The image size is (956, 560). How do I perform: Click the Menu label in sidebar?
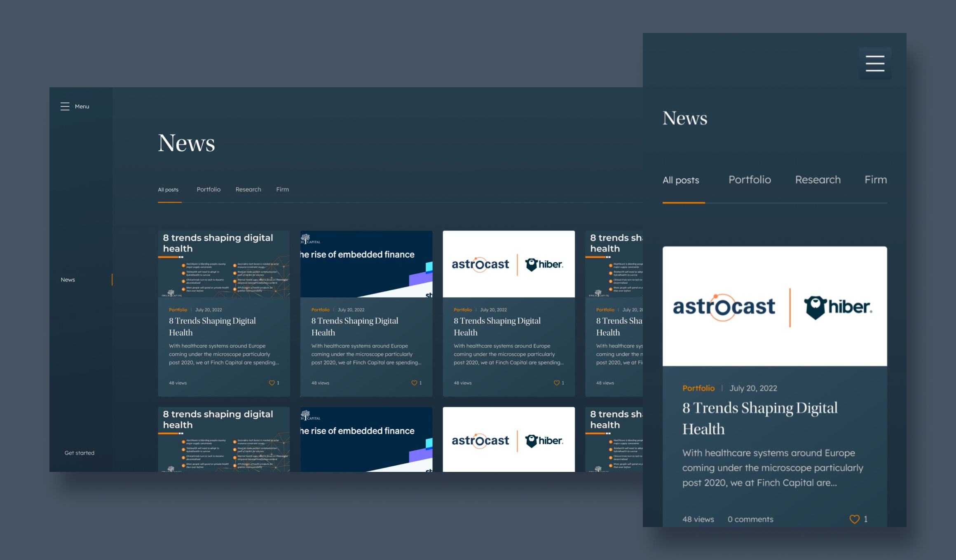(82, 106)
